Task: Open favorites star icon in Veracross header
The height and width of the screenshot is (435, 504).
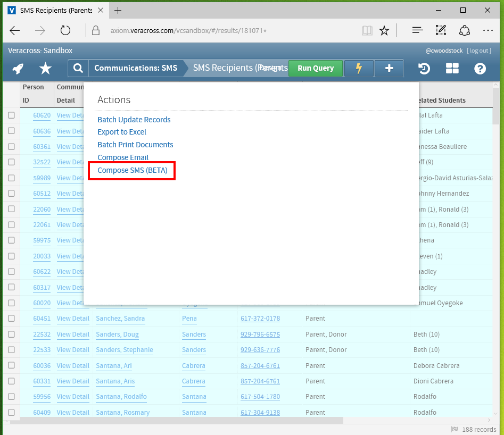Action: coord(46,68)
